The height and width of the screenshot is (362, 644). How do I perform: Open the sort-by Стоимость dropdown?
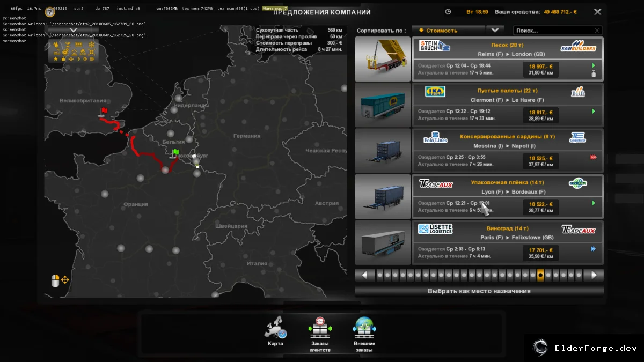click(448, 31)
